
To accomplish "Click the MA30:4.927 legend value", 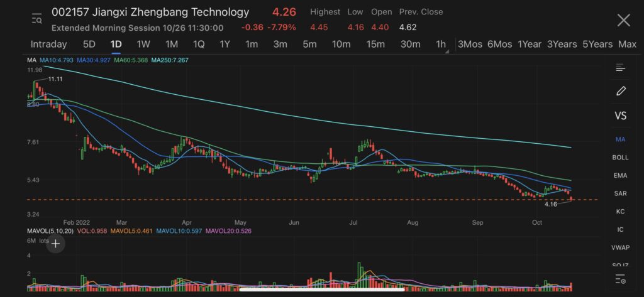I will (x=94, y=60).
